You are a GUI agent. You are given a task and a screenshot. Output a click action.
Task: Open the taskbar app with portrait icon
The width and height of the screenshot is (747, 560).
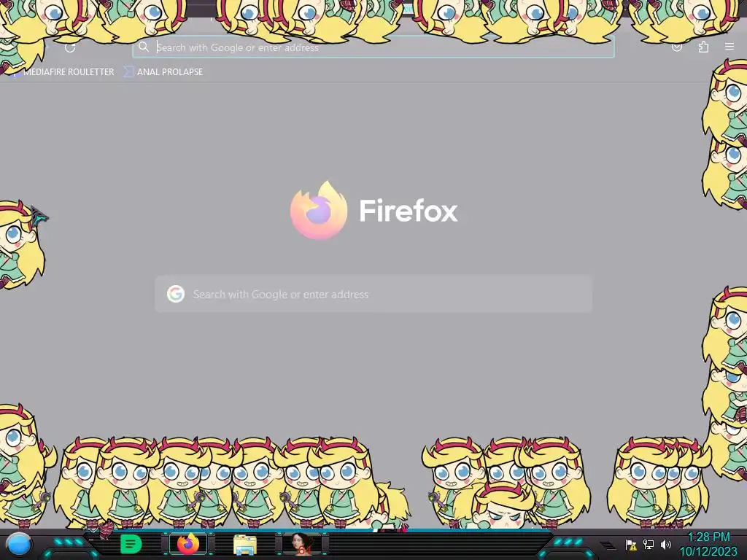[301, 544]
